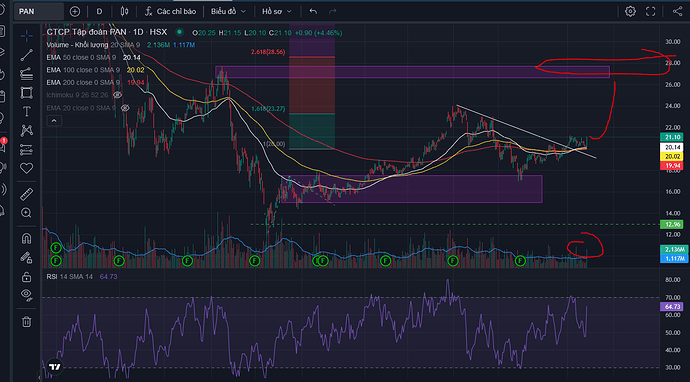Select the Volume - Khối lượng legend row
This screenshot has width=690, height=382.
coord(121,45)
